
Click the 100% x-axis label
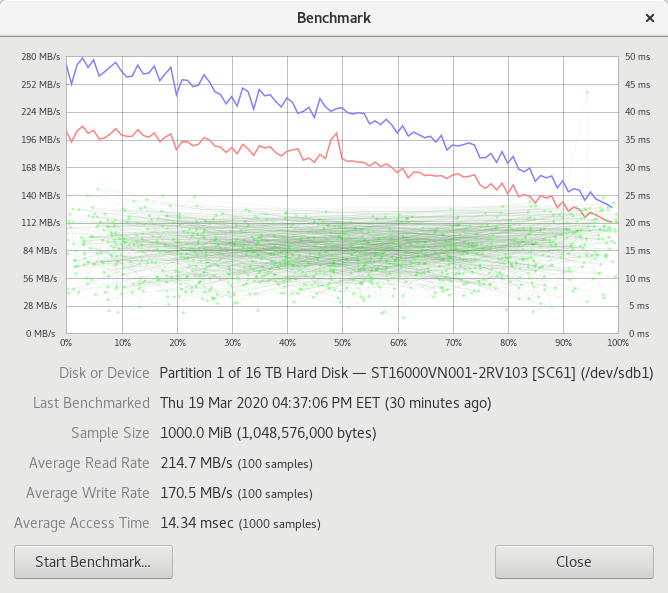(x=618, y=343)
